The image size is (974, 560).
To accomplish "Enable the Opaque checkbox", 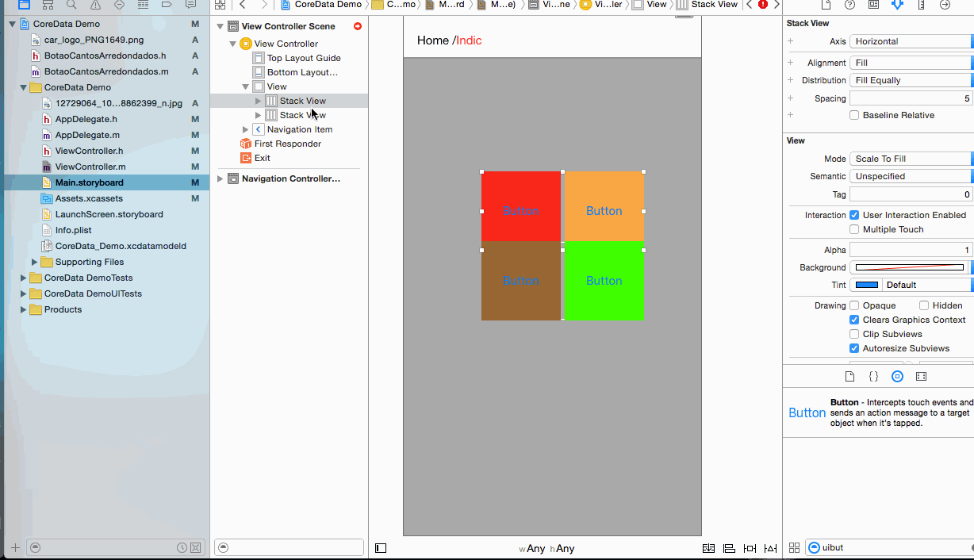I will click(x=854, y=305).
